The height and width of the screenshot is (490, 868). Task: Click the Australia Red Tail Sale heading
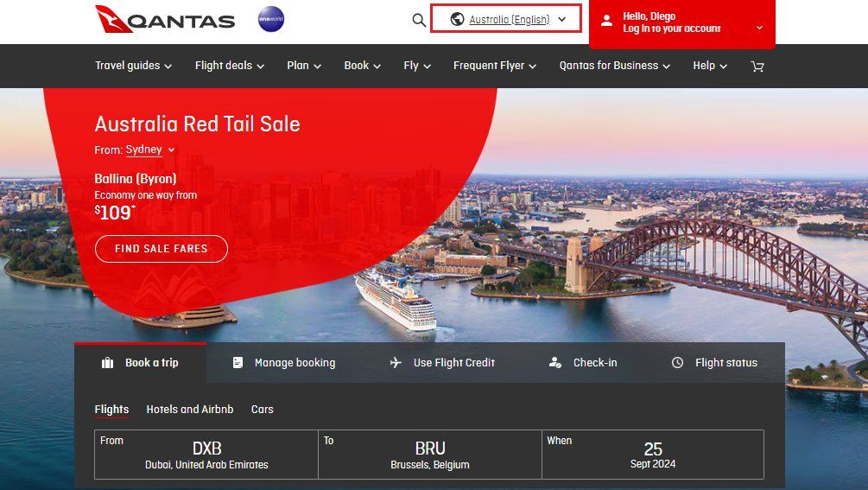coord(197,124)
